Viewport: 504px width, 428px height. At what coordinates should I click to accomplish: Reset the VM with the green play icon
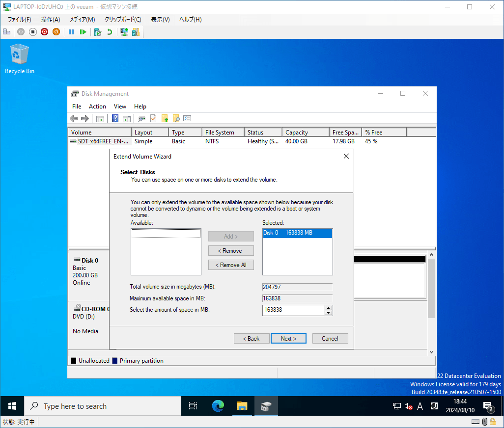83,32
